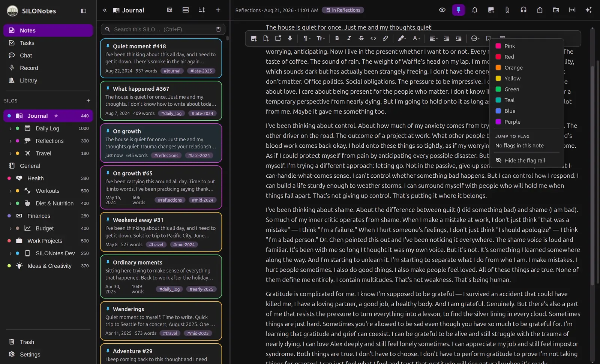Switch to list view layout
The height and width of the screenshot is (364, 600).
pos(186,10)
